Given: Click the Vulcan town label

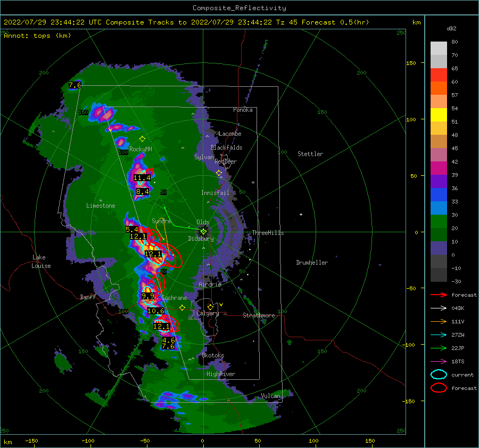Looking at the screenshot, I should (271, 396).
